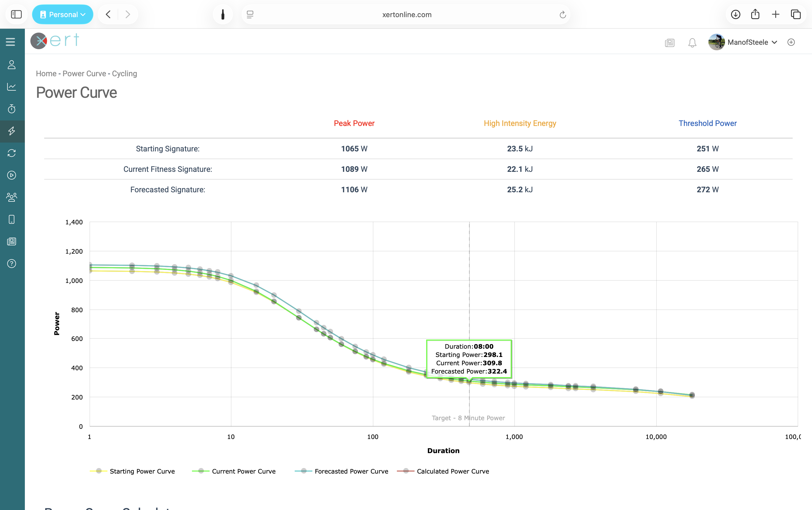The image size is (812, 510).
Task: Open the stopwatch sidebar icon
Action: (12, 109)
